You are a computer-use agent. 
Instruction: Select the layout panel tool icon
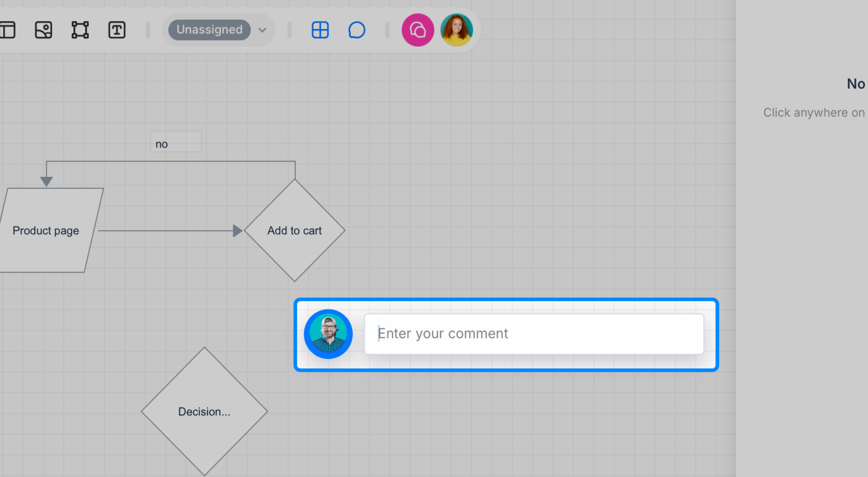point(7,30)
